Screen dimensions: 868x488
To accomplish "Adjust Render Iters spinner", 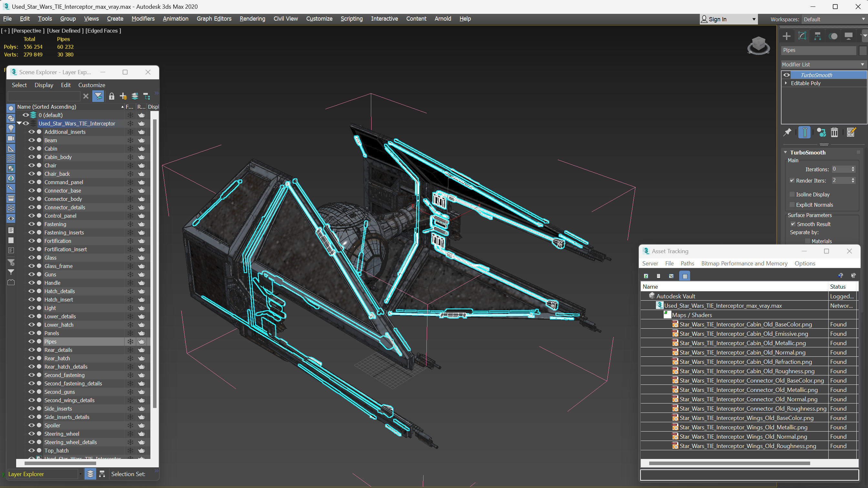I will pyautogui.click(x=853, y=181).
